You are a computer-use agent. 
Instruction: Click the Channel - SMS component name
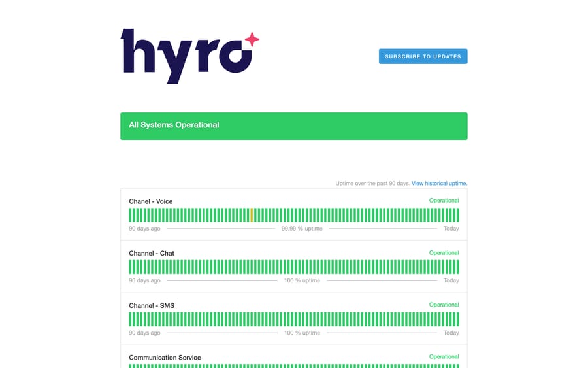pyautogui.click(x=152, y=305)
